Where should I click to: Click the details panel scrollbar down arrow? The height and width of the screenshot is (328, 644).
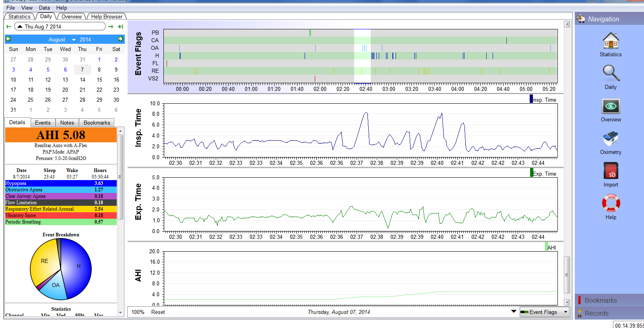tap(120, 312)
